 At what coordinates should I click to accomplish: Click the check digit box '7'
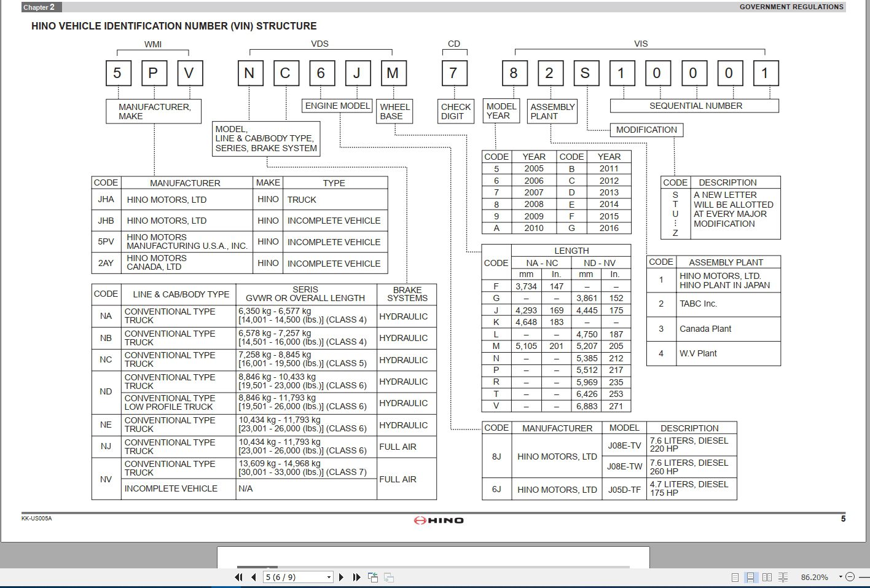[x=453, y=73]
